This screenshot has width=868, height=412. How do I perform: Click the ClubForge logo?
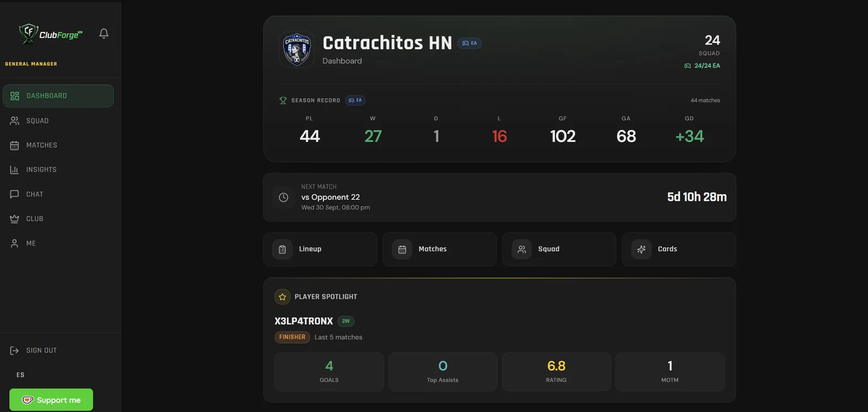pyautogui.click(x=50, y=34)
